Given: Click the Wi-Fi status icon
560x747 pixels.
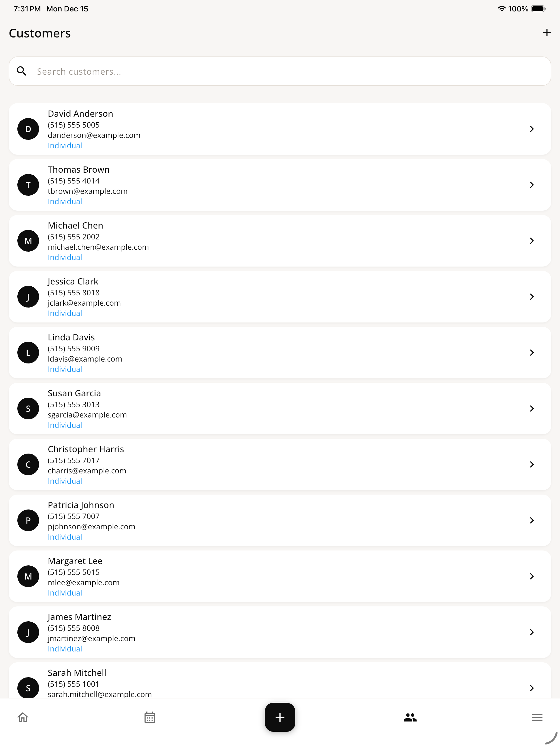Looking at the screenshot, I should pyautogui.click(x=502, y=9).
